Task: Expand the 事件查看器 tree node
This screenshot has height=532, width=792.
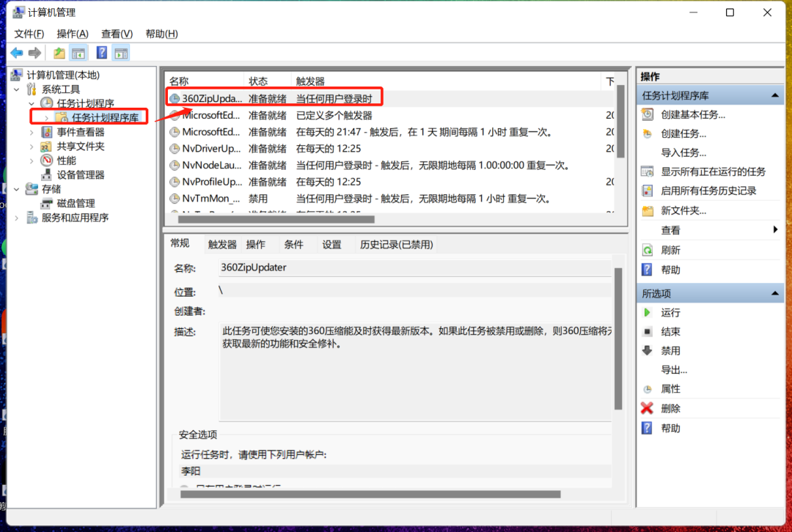Action: (x=32, y=132)
